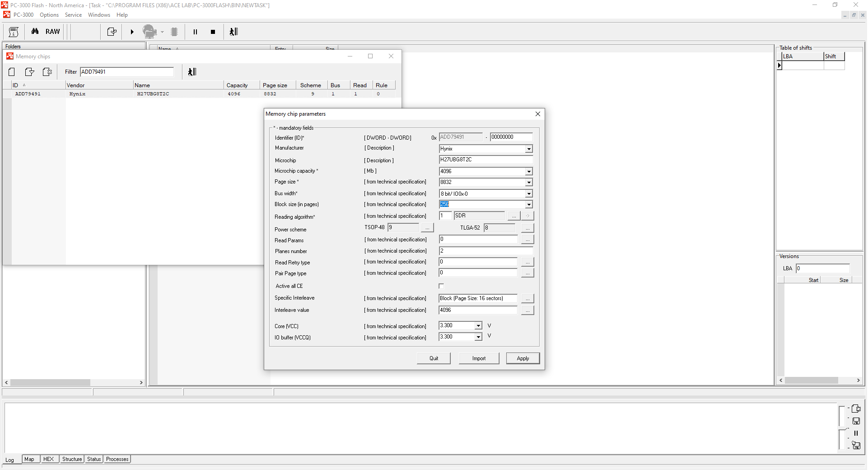
Task: Click the log panel vertical slider handle
Action: click(x=841, y=427)
